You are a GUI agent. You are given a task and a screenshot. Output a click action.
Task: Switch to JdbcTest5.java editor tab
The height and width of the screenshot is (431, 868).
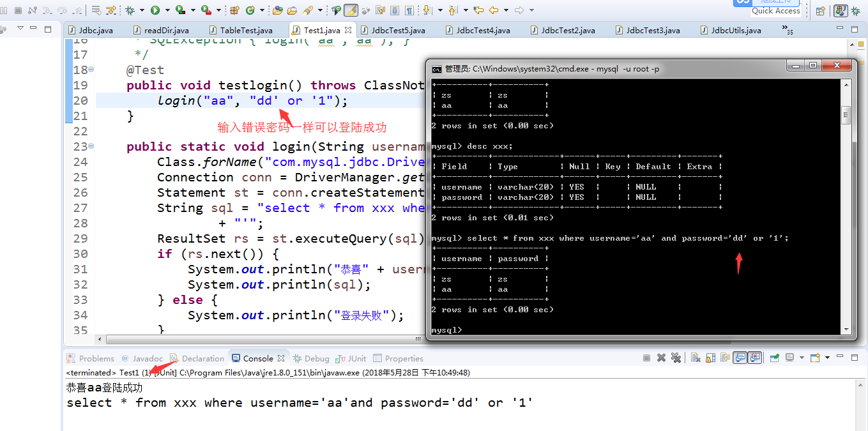coord(392,30)
